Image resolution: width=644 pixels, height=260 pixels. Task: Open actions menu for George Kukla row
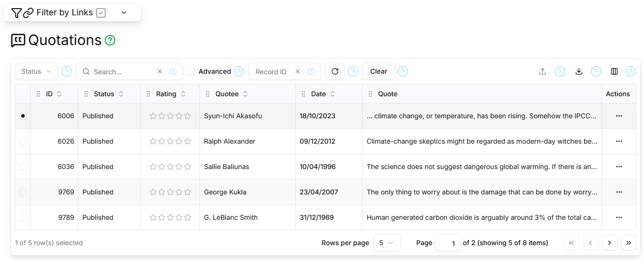click(x=619, y=192)
